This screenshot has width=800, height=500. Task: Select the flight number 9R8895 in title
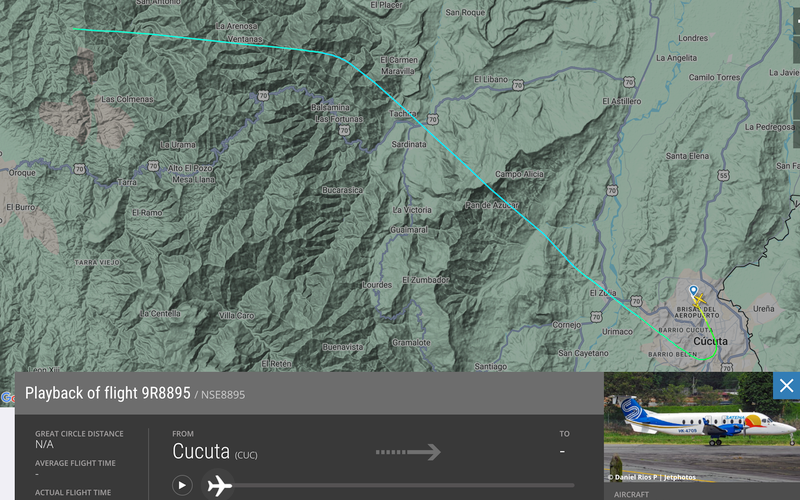pos(166,393)
